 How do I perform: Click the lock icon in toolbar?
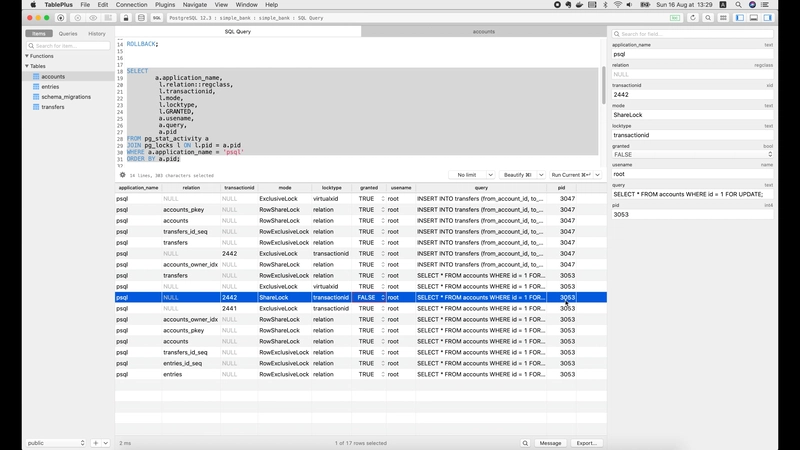(x=126, y=18)
